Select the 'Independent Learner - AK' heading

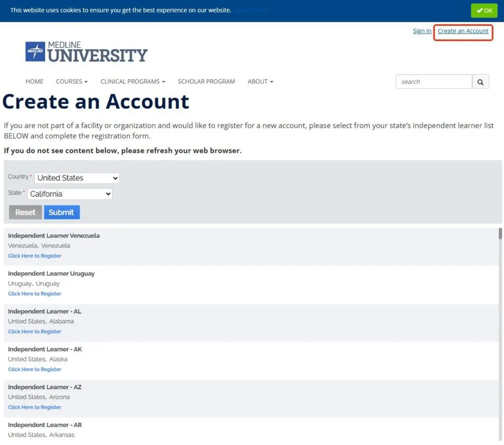point(45,349)
